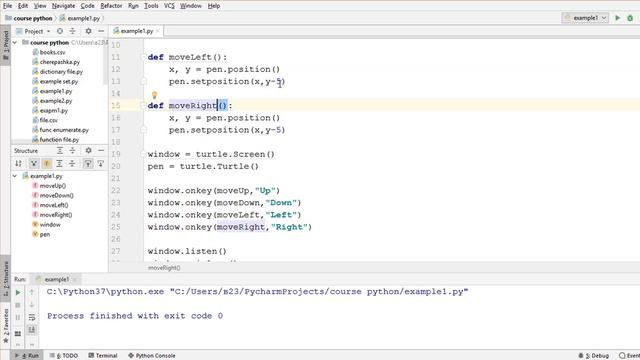Screen dimensions: 640x360
Task: Hide the Project panel with the minus icon
Action: coord(101,31)
